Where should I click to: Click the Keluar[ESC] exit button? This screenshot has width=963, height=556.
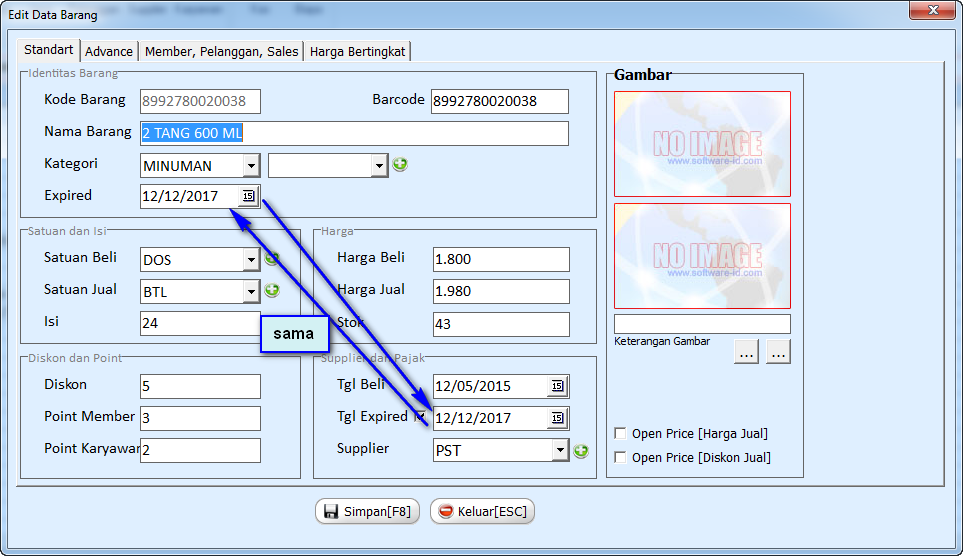482,511
